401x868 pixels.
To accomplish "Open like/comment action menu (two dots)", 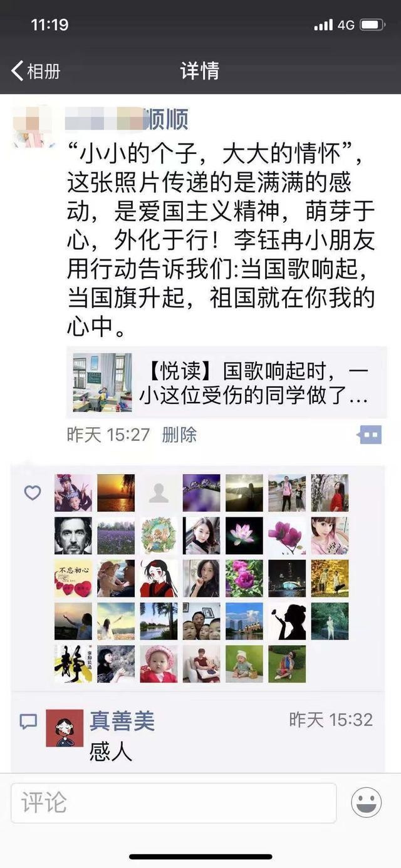I will tap(369, 434).
